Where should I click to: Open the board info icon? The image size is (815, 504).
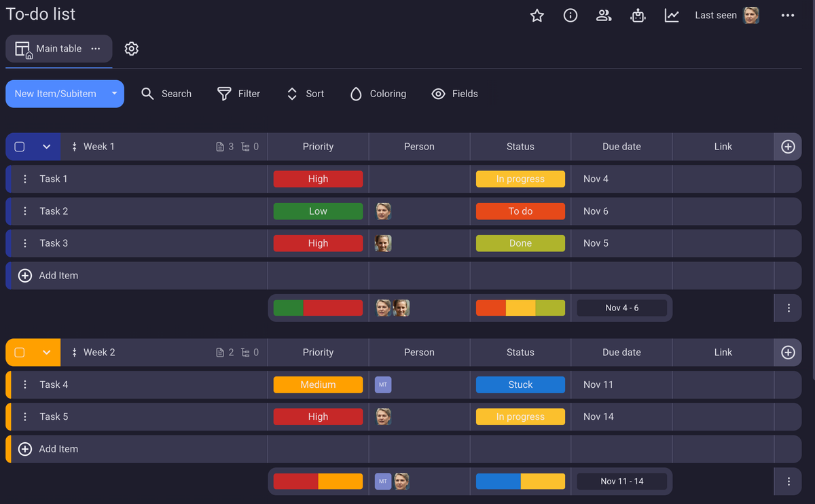pos(570,16)
